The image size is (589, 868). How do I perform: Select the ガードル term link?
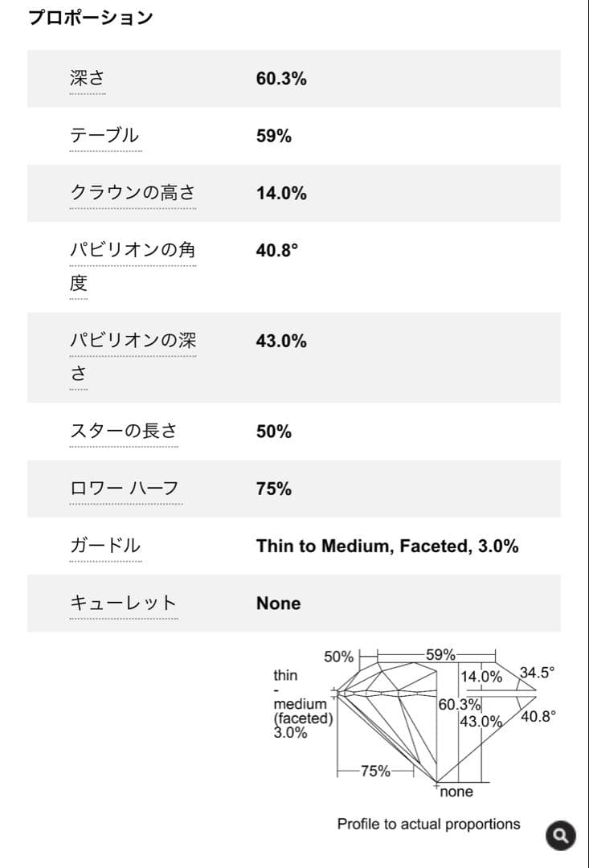pyautogui.click(x=104, y=547)
